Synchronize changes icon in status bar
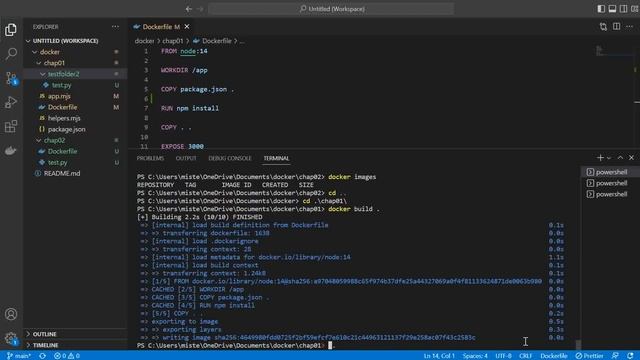Image resolution: width=640 pixels, height=360 pixels. (x=42, y=356)
